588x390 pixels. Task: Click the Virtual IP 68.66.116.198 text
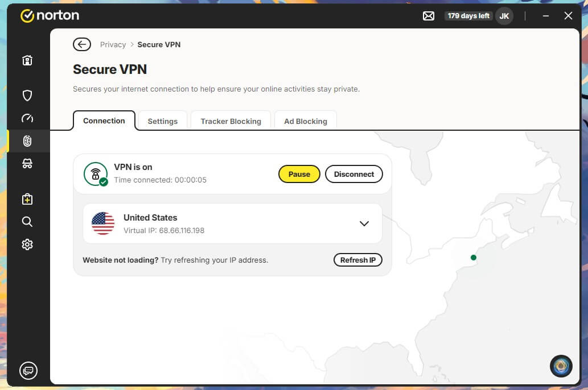pyautogui.click(x=164, y=230)
